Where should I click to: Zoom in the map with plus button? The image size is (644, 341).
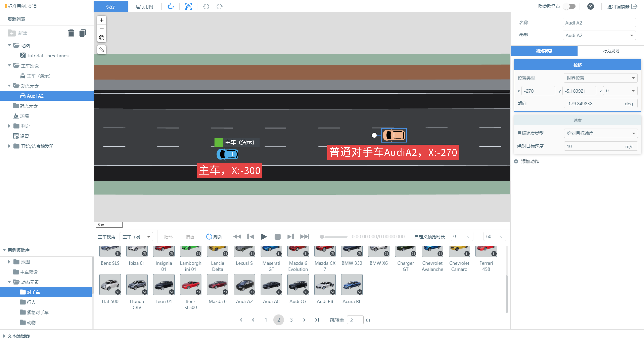102,20
